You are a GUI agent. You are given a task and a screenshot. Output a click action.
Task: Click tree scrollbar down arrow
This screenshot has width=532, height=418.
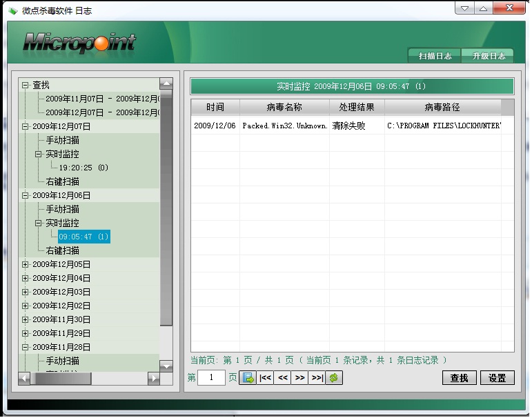166,366
